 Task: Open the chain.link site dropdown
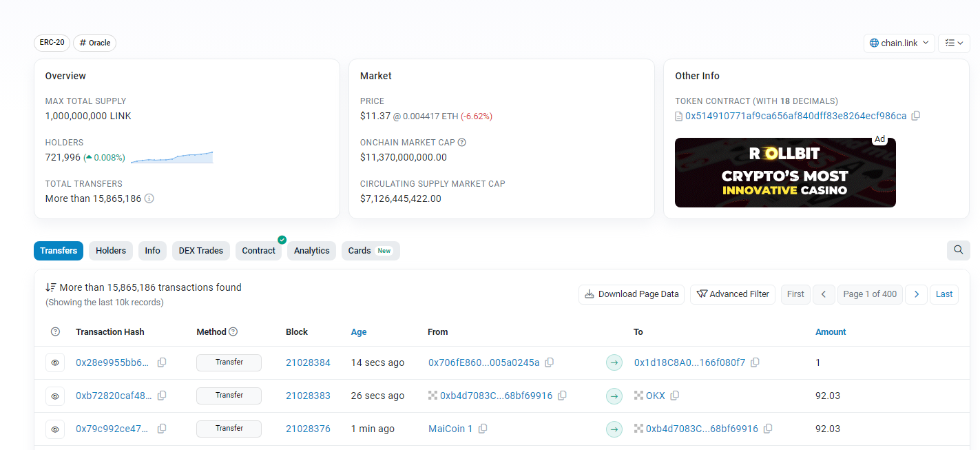coord(899,42)
